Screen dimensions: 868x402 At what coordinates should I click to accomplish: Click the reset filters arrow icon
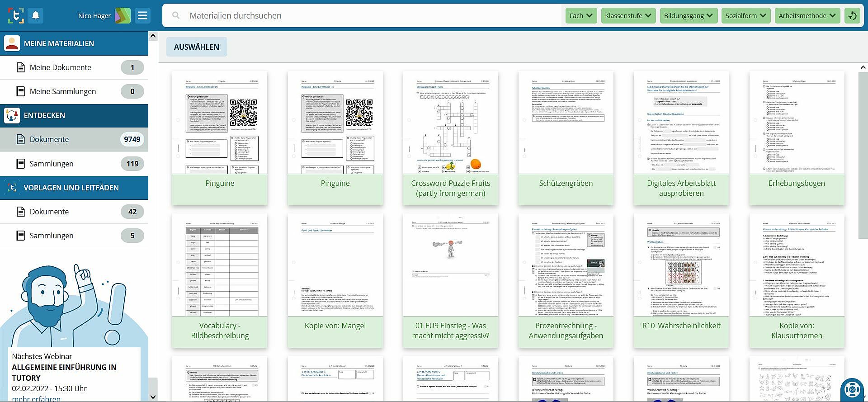pyautogui.click(x=852, y=16)
